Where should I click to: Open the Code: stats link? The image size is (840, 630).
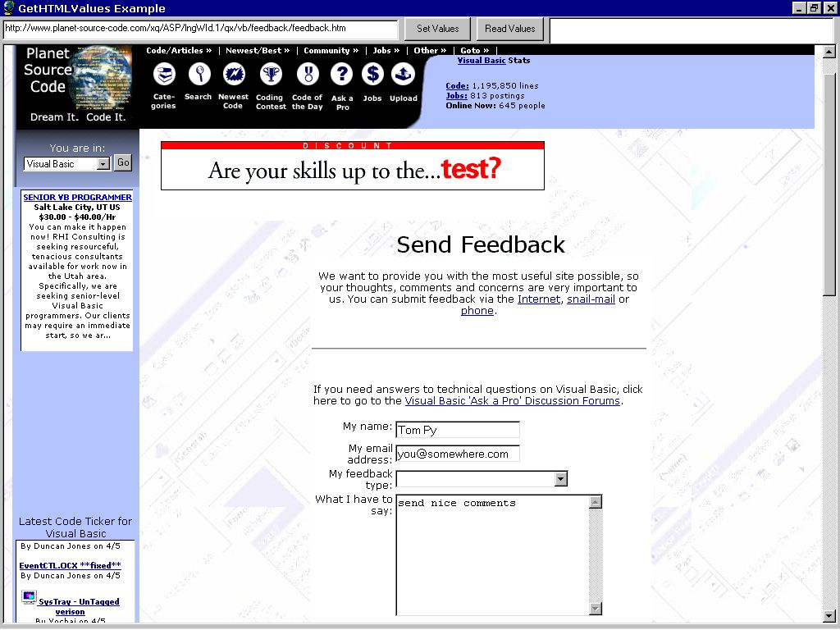[457, 85]
